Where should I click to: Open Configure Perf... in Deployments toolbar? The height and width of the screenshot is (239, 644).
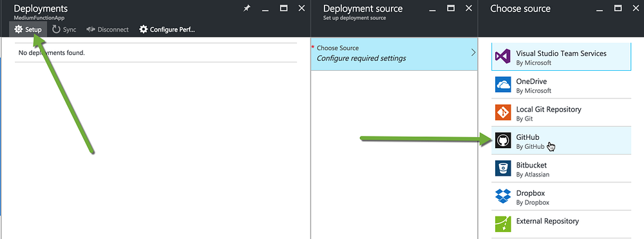(167, 30)
